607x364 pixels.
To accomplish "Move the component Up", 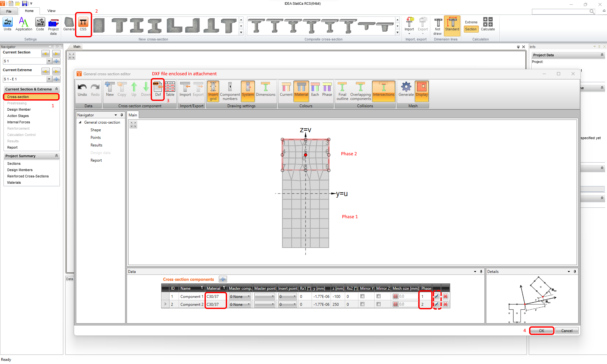I will [134, 90].
